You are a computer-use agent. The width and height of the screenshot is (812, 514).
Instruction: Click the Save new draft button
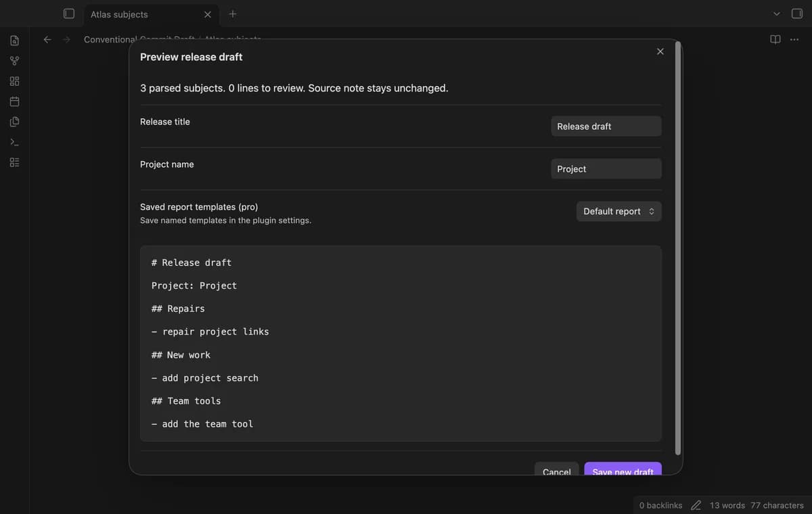tap(623, 469)
